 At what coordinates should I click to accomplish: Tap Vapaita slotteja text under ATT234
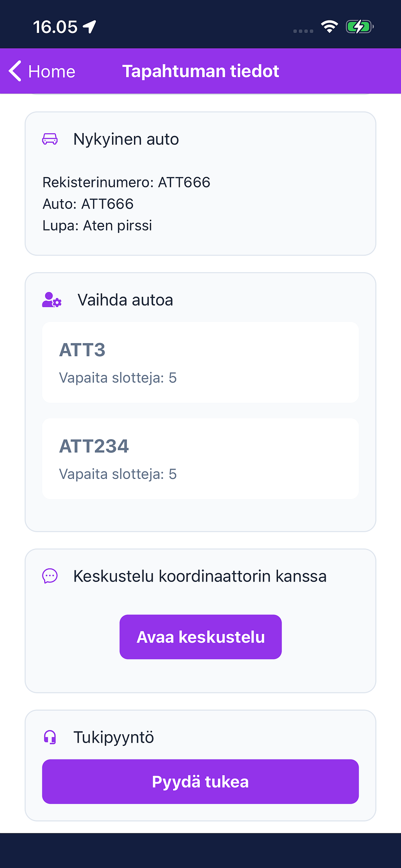[x=118, y=474]
